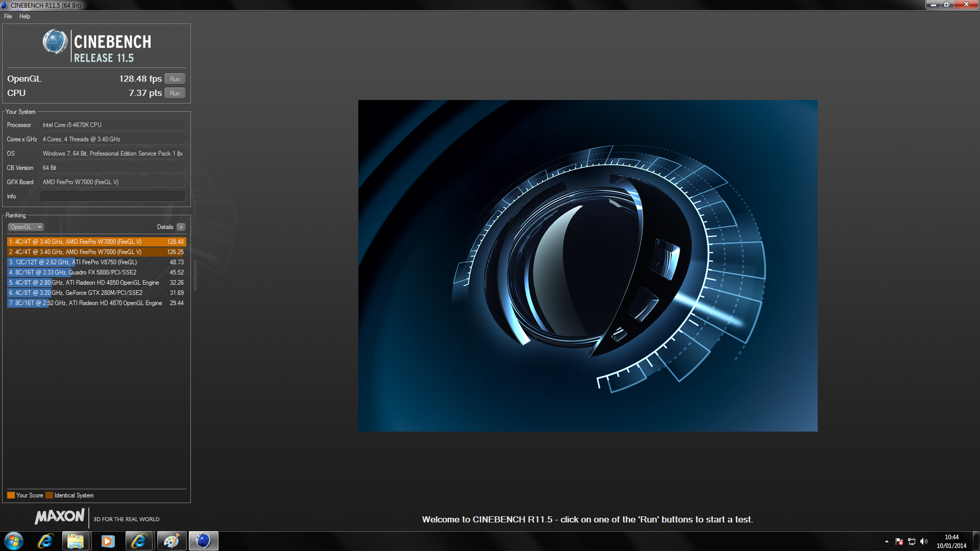Click the orange Your Score legend swatch
The width and height of the screenshot is (980, 551).
(x=11, y=495)
